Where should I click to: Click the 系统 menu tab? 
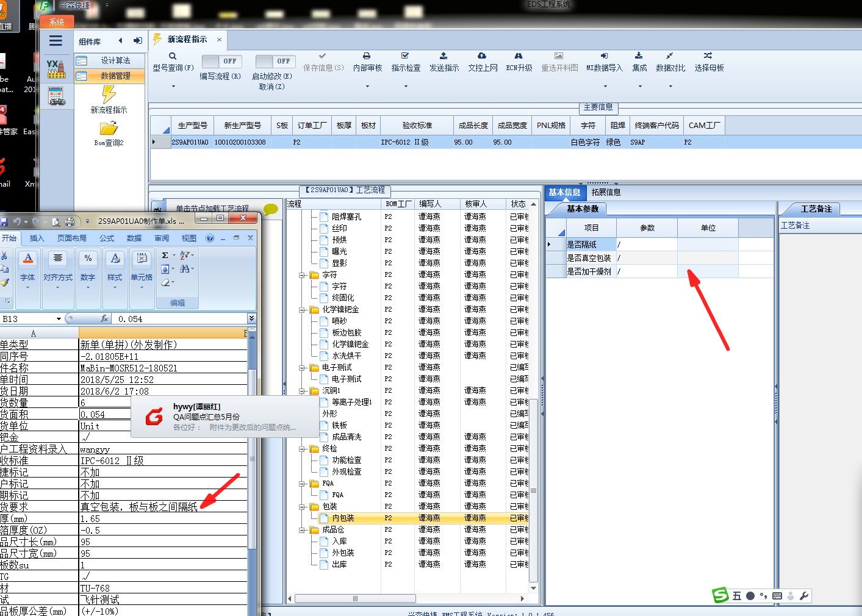[x=57, y=22]
